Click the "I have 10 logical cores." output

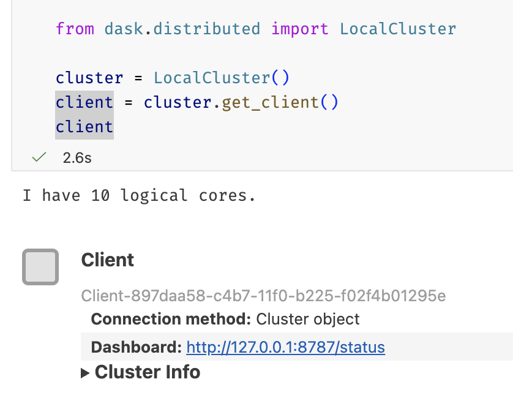click(139, 196)
